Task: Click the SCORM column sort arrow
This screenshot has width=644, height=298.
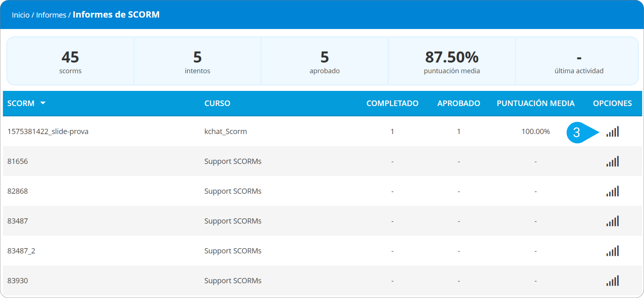Action: [43, 103]
